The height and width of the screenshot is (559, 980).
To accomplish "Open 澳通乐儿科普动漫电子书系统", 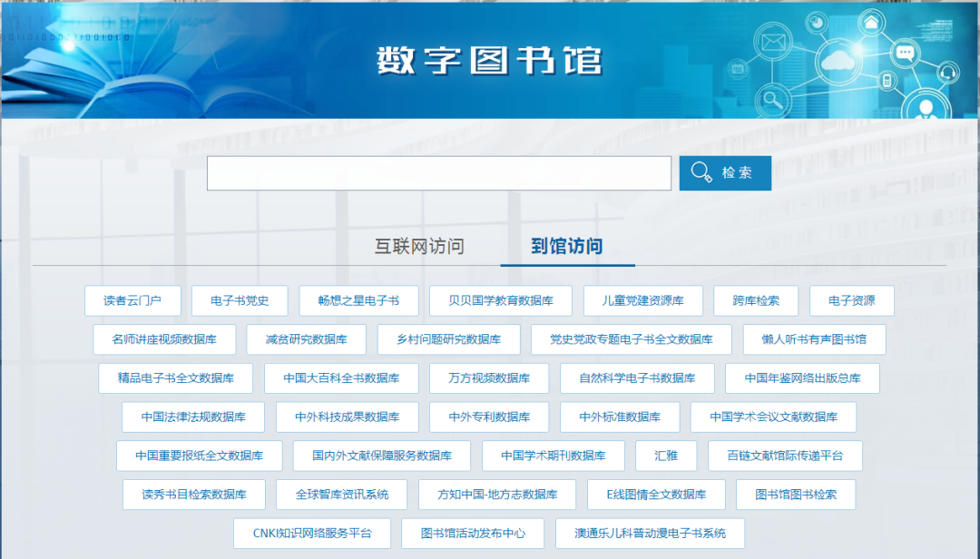I will click(x=650, y=534).
